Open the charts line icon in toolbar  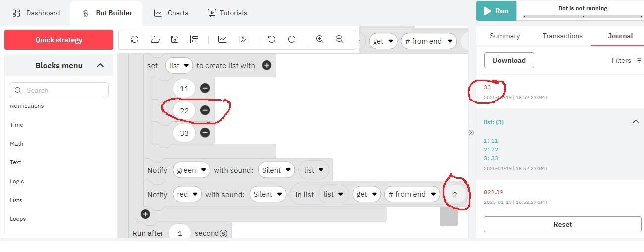pos(222,40)
